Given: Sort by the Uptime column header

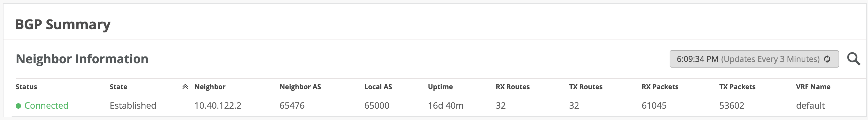Looking at the screenshot, I should coord(440,87).
